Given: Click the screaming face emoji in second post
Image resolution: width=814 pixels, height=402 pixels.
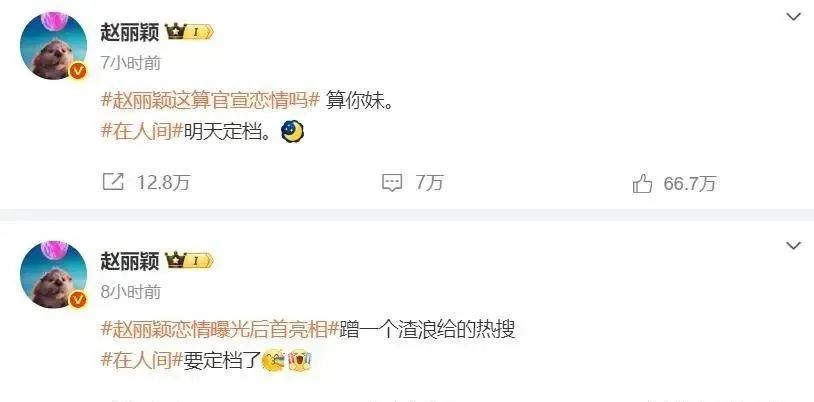Looking at the screenshot, I should (300, 360).
